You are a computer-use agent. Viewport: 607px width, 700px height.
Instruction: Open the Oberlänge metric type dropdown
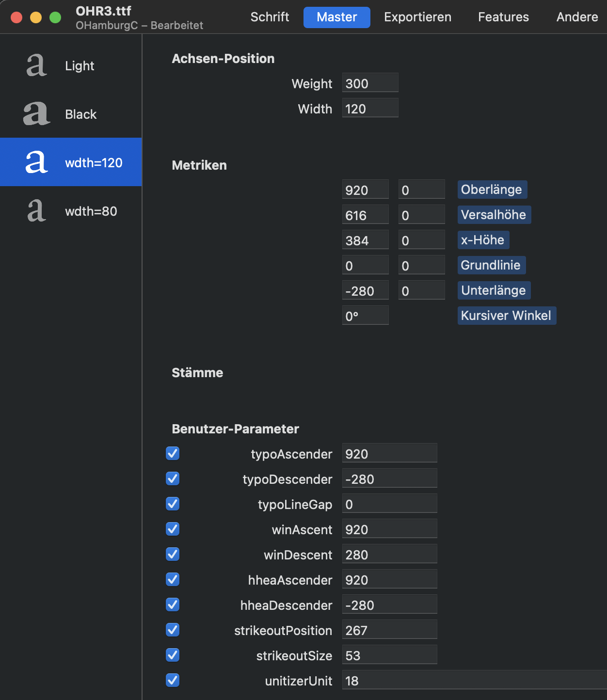[492, 190]
